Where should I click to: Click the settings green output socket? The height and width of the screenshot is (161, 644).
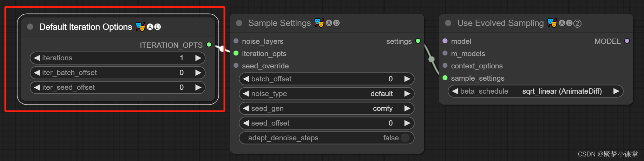click(x=418, y=41)
